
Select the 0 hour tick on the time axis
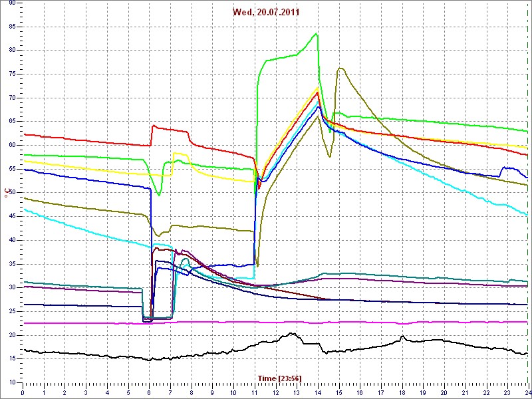tap(23, 393)
